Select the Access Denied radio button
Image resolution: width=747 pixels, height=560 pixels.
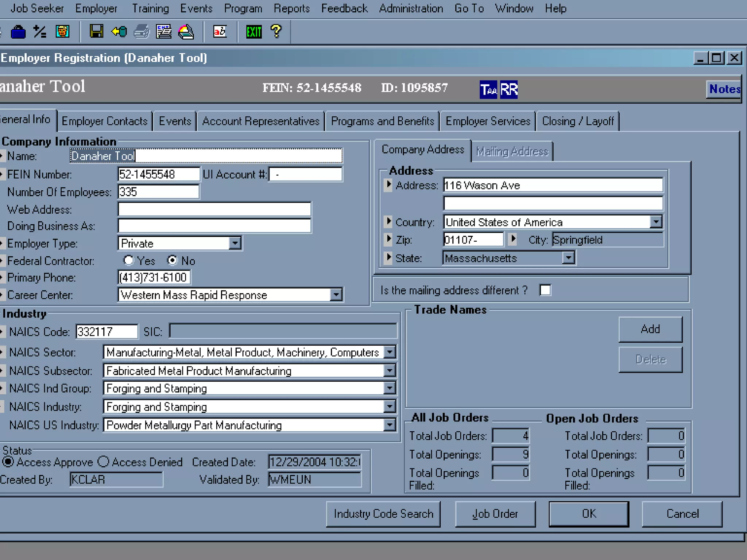point(104,462)
